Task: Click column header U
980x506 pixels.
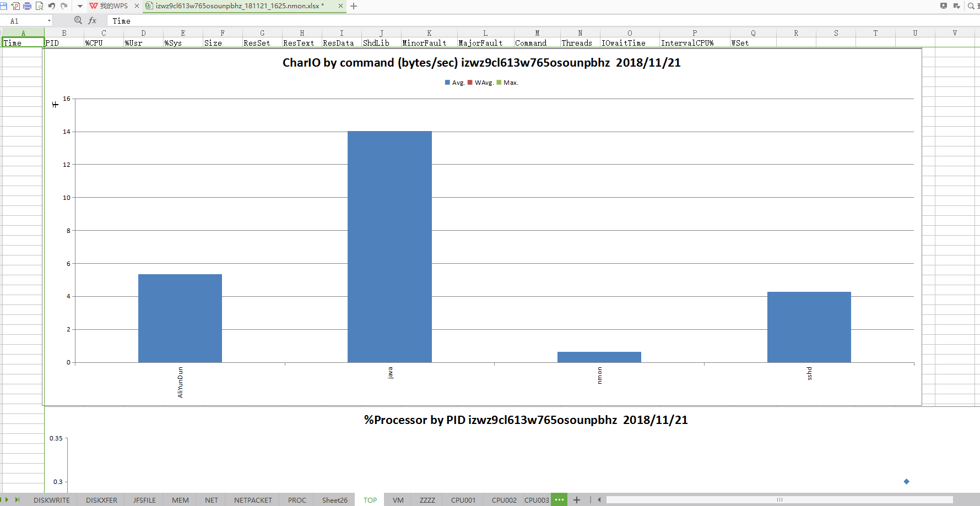Action: (x=915, y=33)
